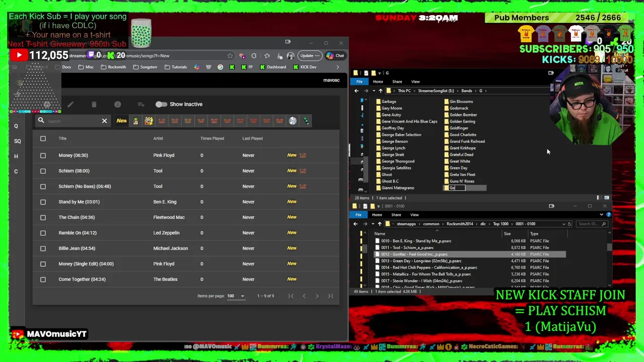The image size is (644, 362).
Task: Tick checkbox for Schism (No Bass) (06:48)
Action: (43, 186)
